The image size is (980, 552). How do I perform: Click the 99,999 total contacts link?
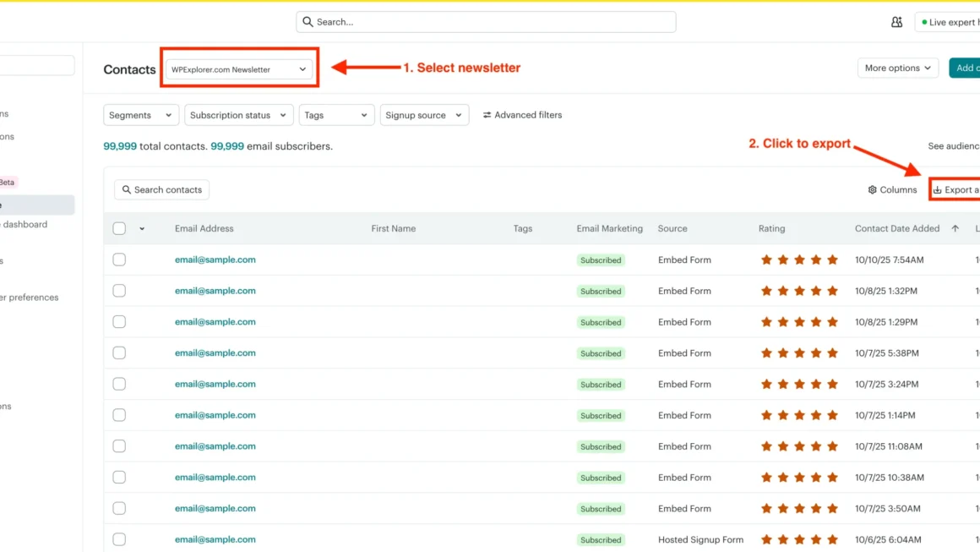pyautogui.click(x=120, y=145)
